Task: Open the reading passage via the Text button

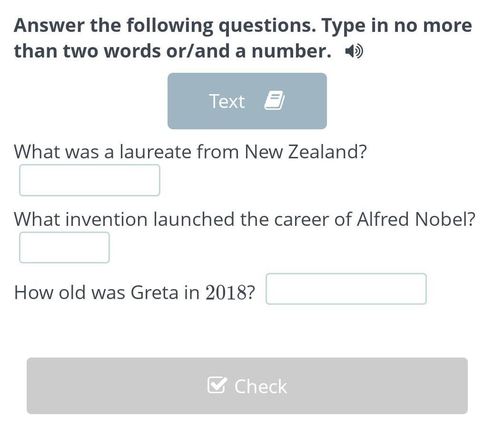Action: 247,101
